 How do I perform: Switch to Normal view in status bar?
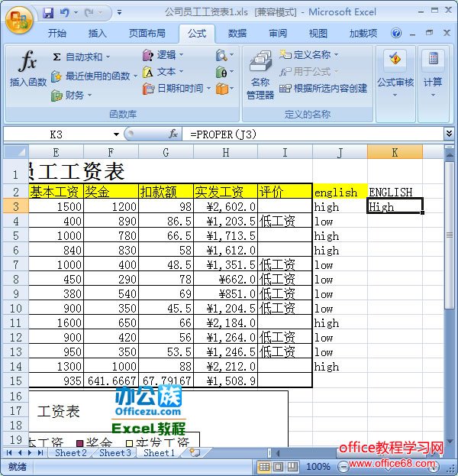click(x=264, y=467)
